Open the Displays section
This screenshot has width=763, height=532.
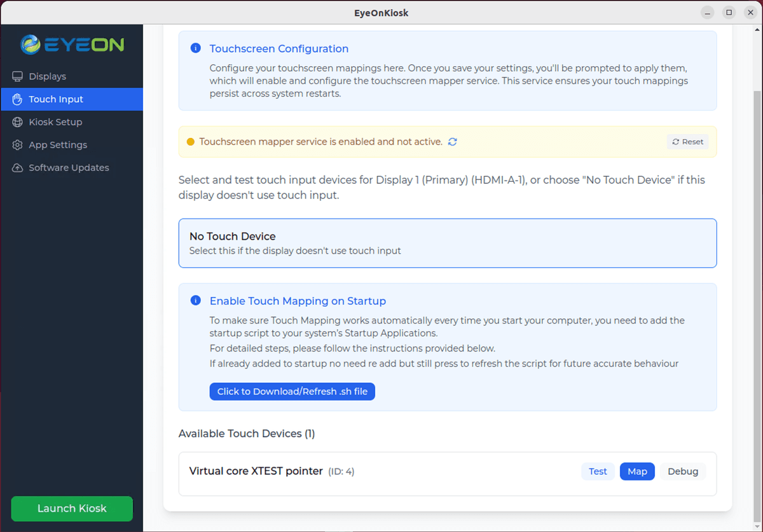tap(48, 76)
